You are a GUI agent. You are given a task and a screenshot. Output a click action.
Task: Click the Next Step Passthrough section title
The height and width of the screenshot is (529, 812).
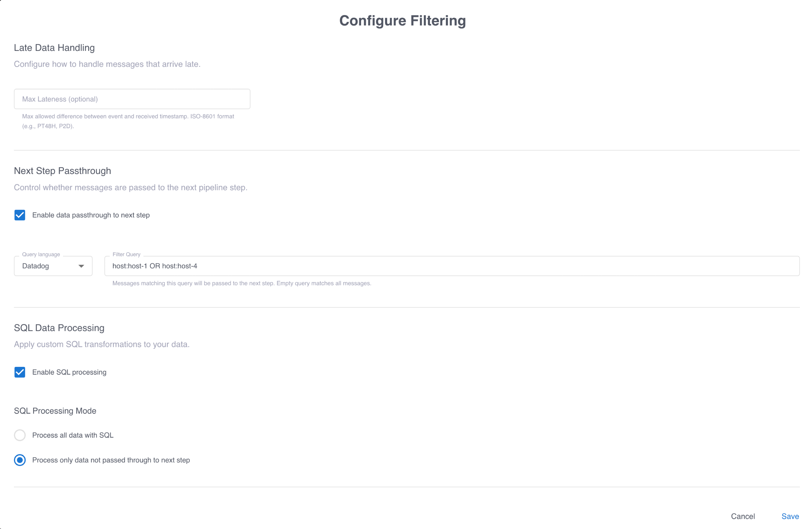click(62, 171)
